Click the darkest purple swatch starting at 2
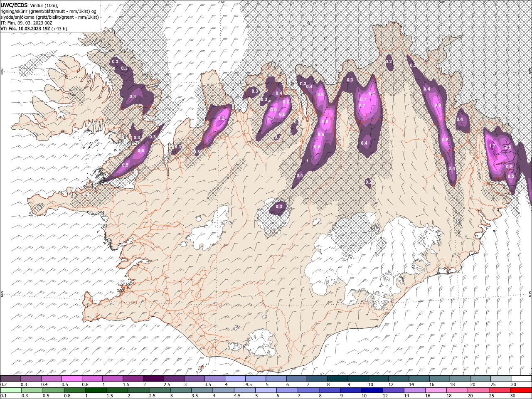The width and height of the screenshot is (532, 399). pos(153,379)
